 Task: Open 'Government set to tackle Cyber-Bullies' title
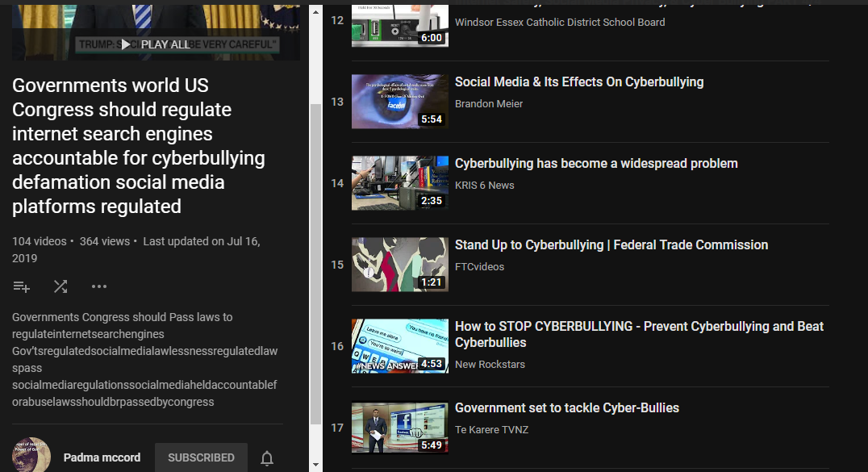[x=567, y=407]
